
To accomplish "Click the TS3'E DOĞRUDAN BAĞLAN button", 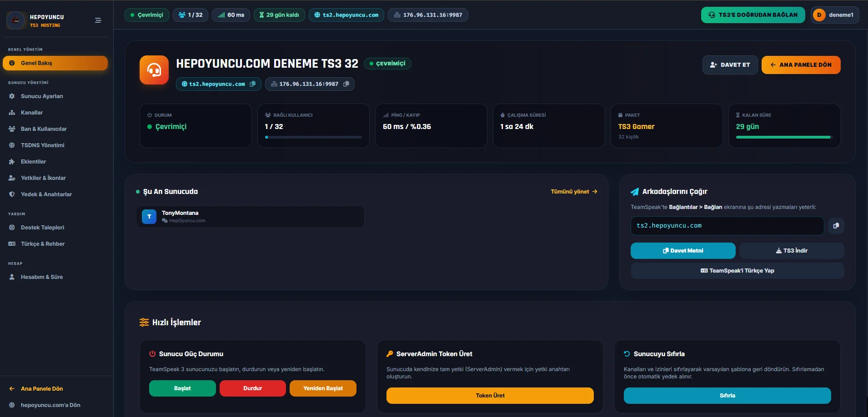I will tap(753, 15).
